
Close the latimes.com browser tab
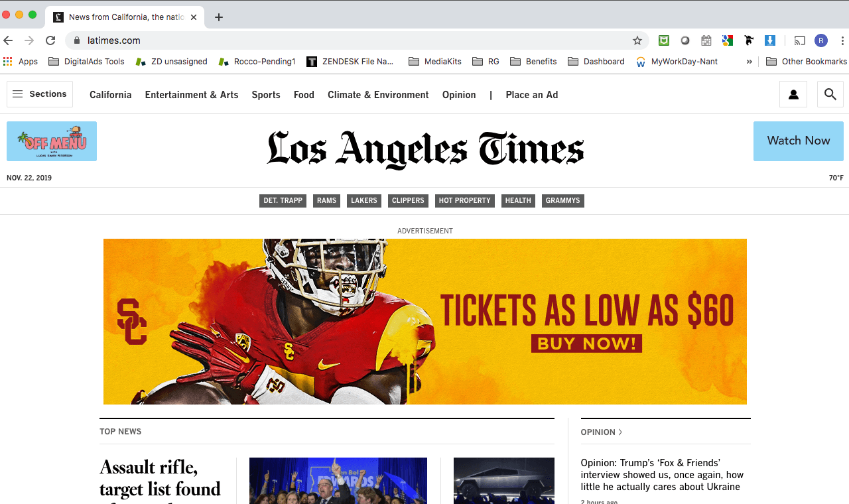tap(194, 17)
